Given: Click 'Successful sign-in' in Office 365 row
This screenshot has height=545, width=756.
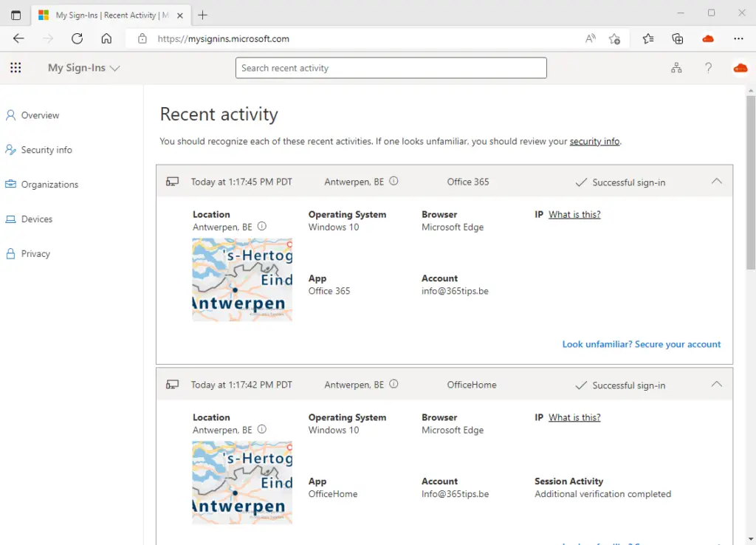Looking at the screenshot, I should click(629, 182).
